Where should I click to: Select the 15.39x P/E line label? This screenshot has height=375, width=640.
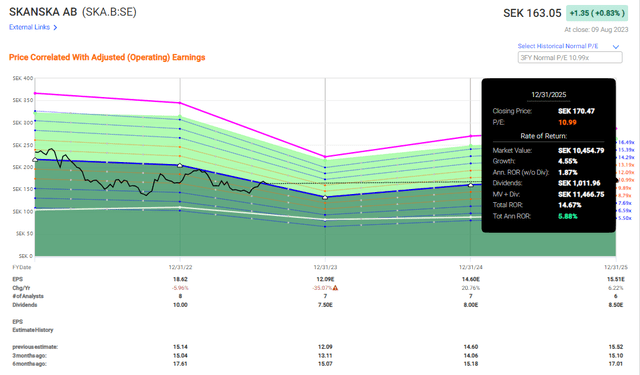click(626, 150)
